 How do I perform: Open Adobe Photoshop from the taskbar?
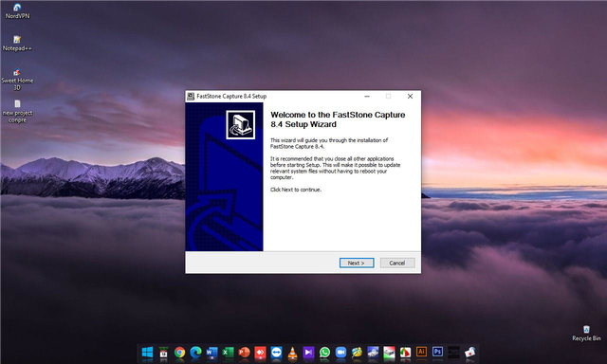[437, 352]
